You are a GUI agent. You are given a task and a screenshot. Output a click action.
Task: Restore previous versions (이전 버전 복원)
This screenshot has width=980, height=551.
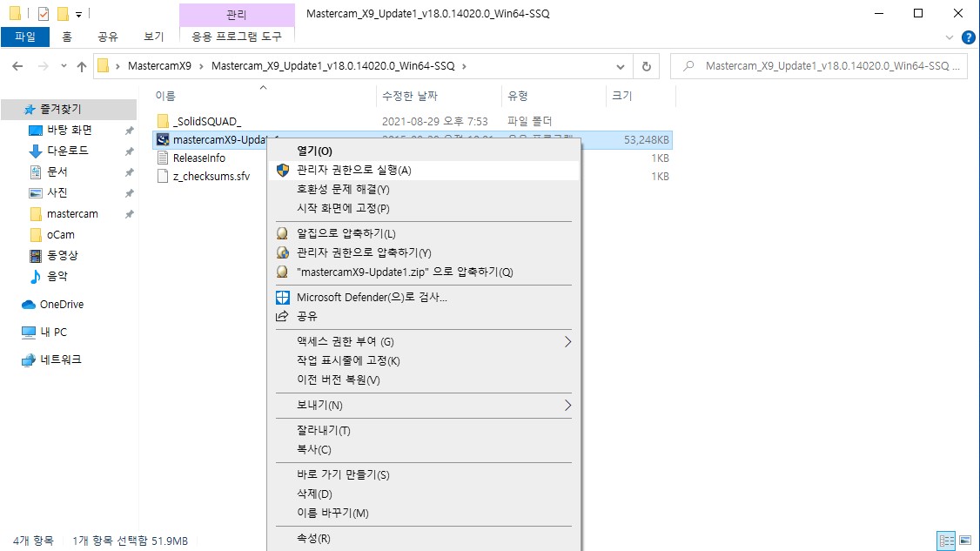(x=424, y=380)
